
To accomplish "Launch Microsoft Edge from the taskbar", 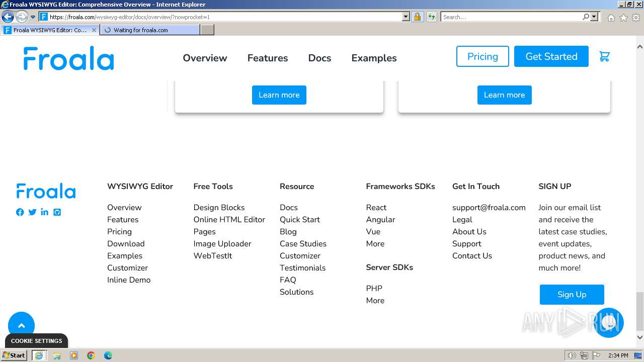I will pyautogui.click(x=108, y=355).
